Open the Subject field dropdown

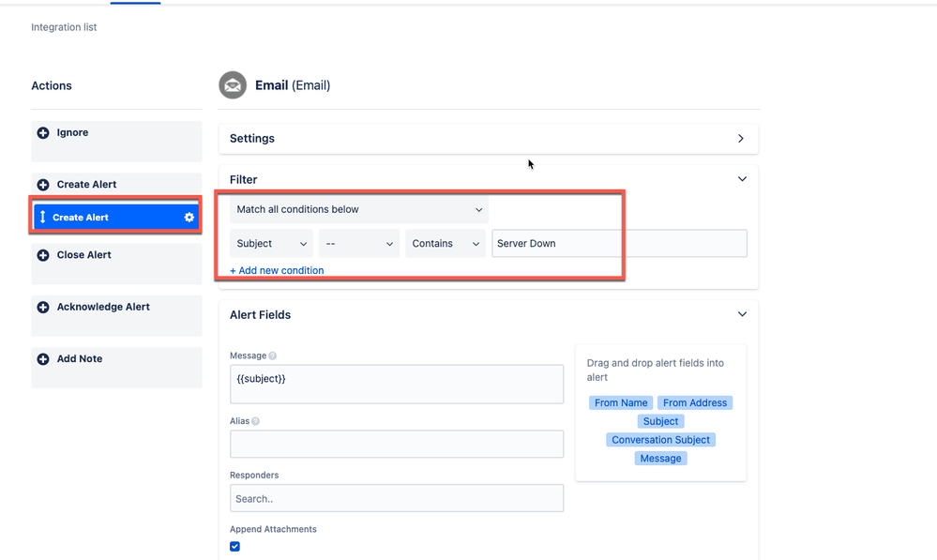(271, 244)
